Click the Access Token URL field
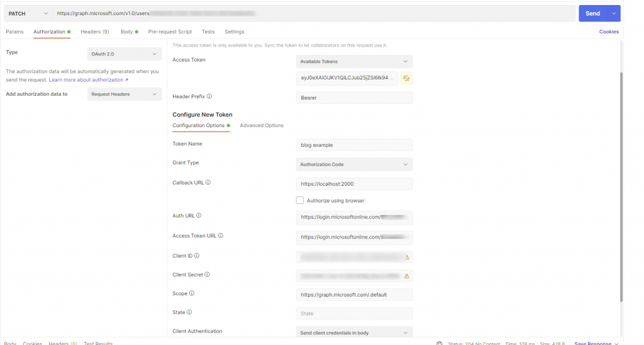The image size is (644, 345). click(355, 237)
